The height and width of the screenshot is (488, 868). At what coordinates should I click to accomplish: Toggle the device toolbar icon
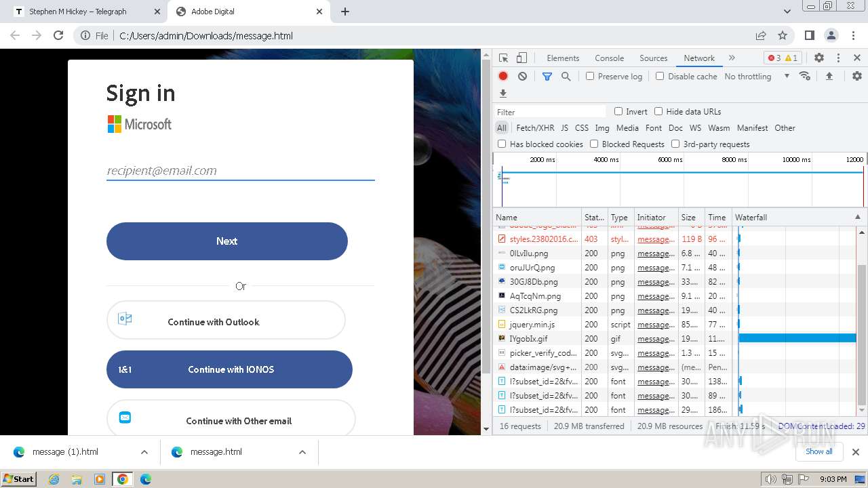pos(521,58)
